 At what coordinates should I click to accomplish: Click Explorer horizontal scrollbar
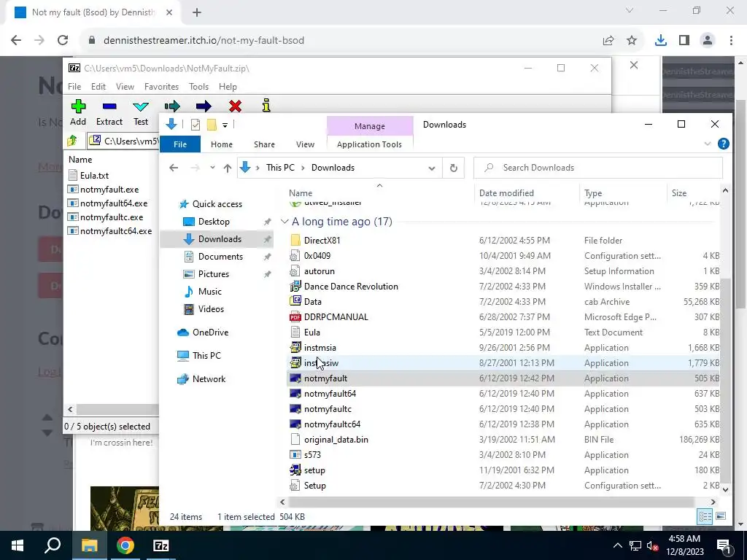491,502
